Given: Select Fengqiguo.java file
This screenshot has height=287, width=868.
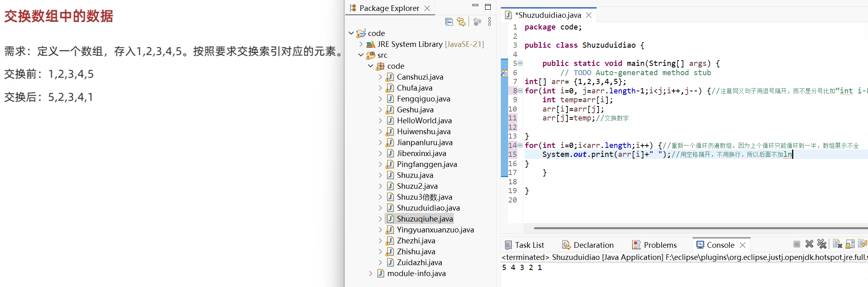Looking at the screenshot, I should pos(423,99).
